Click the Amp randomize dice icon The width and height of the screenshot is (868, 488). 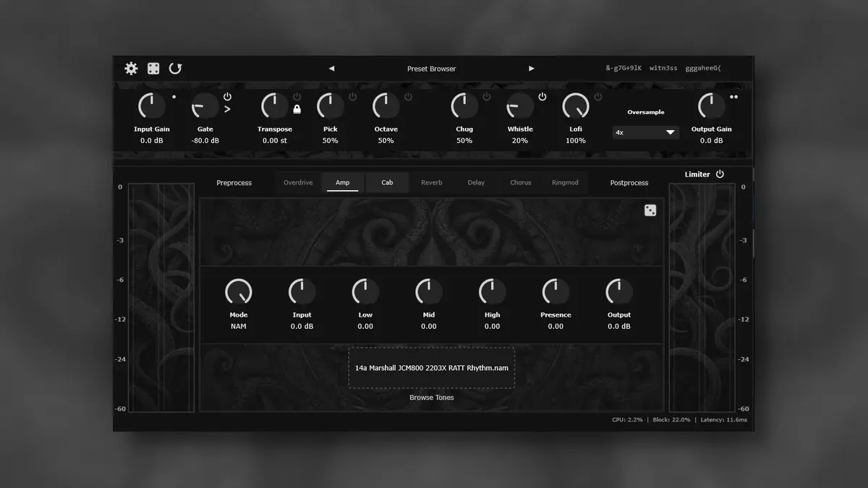[x=650, y=210]
